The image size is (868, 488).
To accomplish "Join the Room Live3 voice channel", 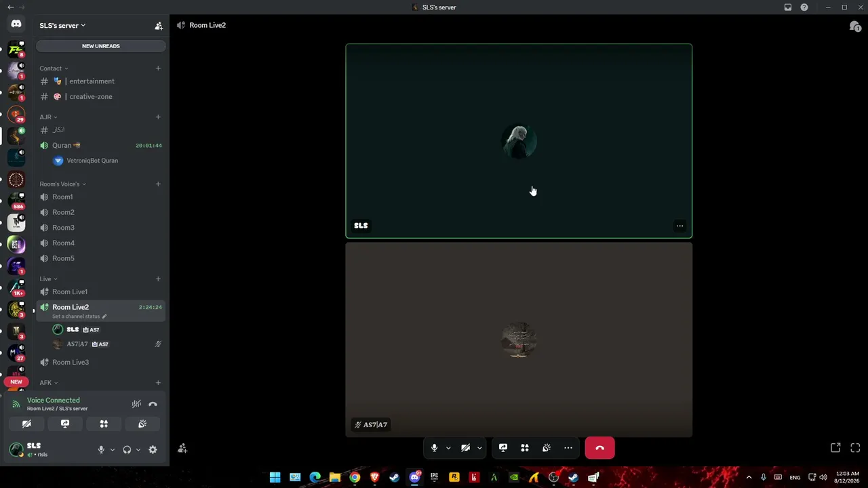I will click(x=100, y=363).
